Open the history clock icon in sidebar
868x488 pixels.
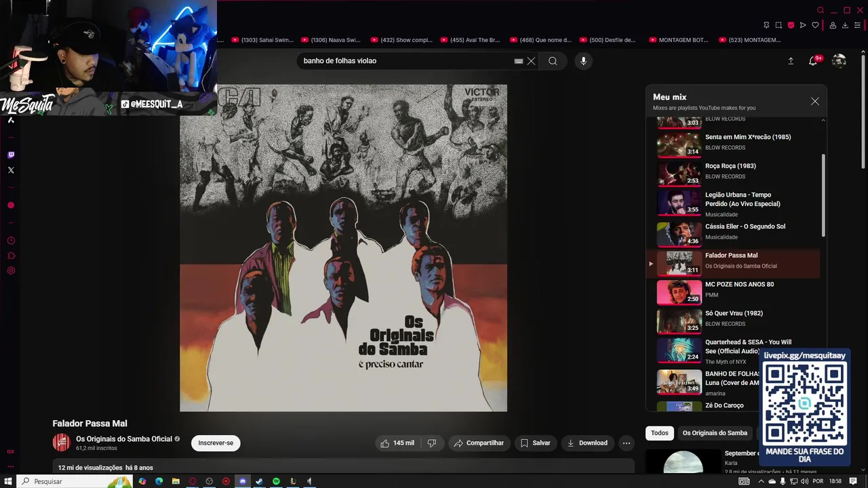pos(11,241)
